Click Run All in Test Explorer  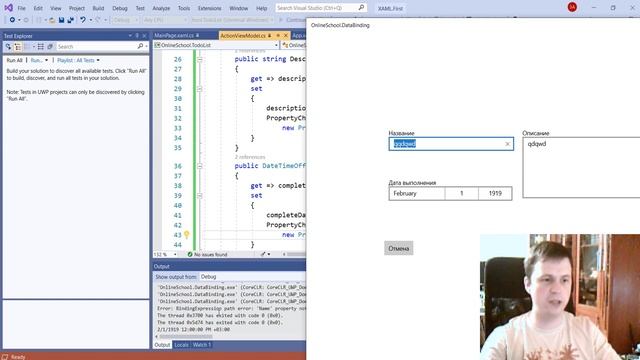(14, 60)
